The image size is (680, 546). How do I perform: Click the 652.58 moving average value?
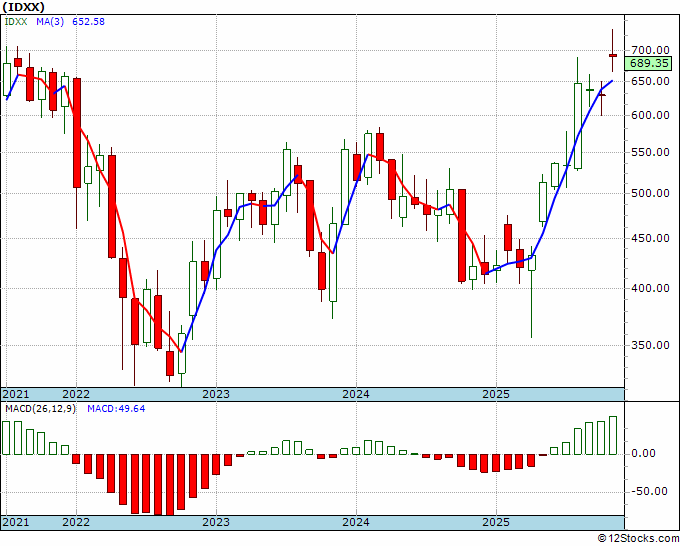coord(88,22)
